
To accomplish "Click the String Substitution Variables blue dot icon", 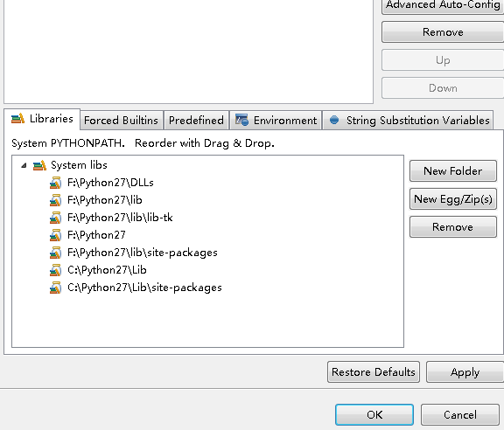I will coord(334,120).
